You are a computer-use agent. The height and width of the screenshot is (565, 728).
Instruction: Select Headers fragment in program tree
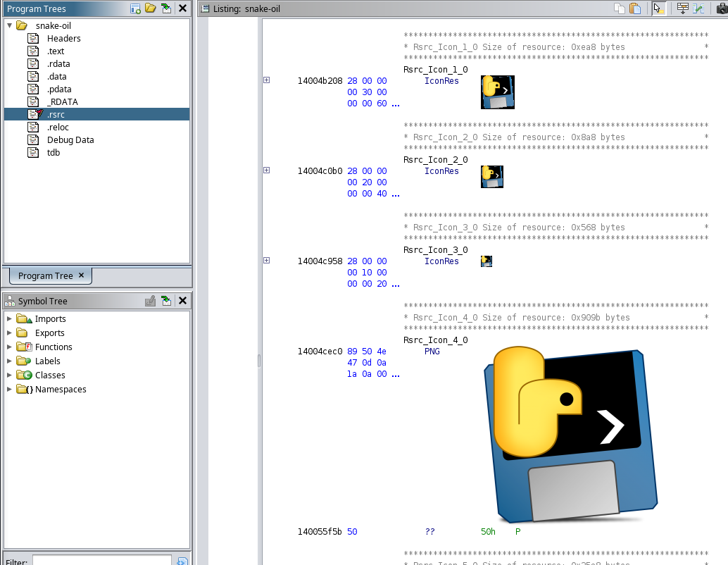(x=63, y=39)
